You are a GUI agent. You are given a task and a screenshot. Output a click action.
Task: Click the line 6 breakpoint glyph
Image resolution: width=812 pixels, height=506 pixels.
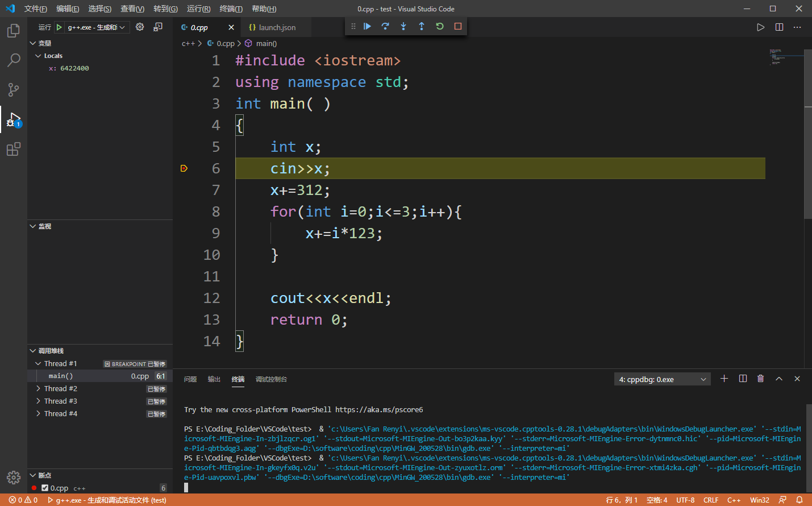(184, 168)
